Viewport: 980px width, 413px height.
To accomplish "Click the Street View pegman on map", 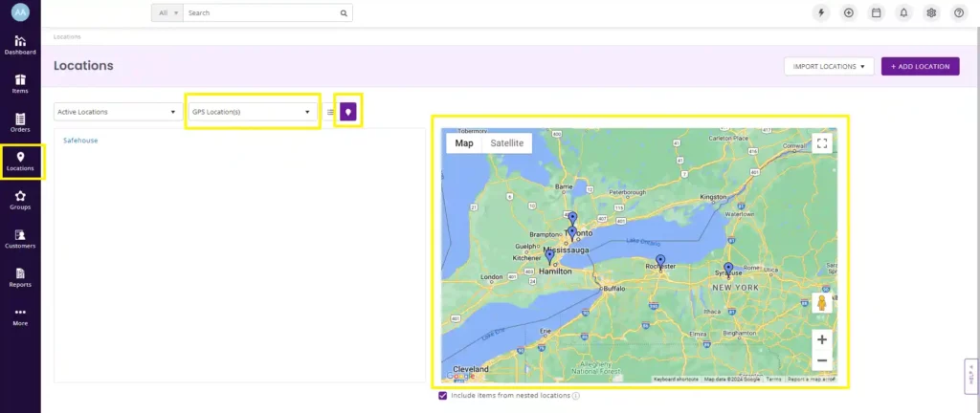I will pyautogui.click(x=821, y=304).
